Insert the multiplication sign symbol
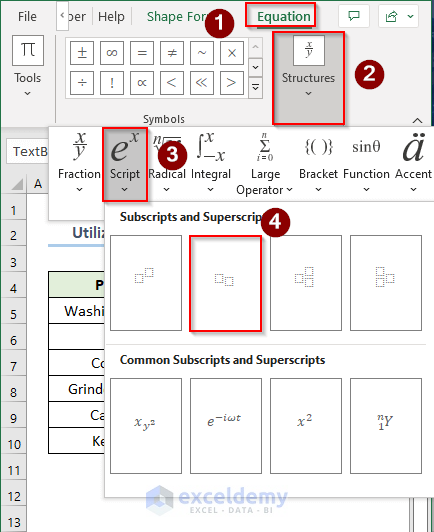This screenshot has height=532, width=434. point(232,53)
